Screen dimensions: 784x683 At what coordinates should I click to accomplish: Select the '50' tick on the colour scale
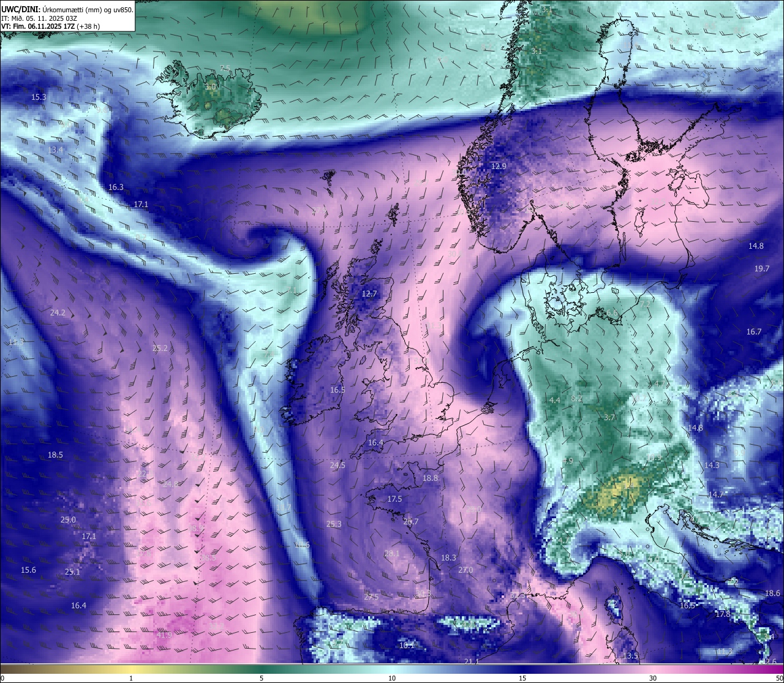[x=779, y=678]
